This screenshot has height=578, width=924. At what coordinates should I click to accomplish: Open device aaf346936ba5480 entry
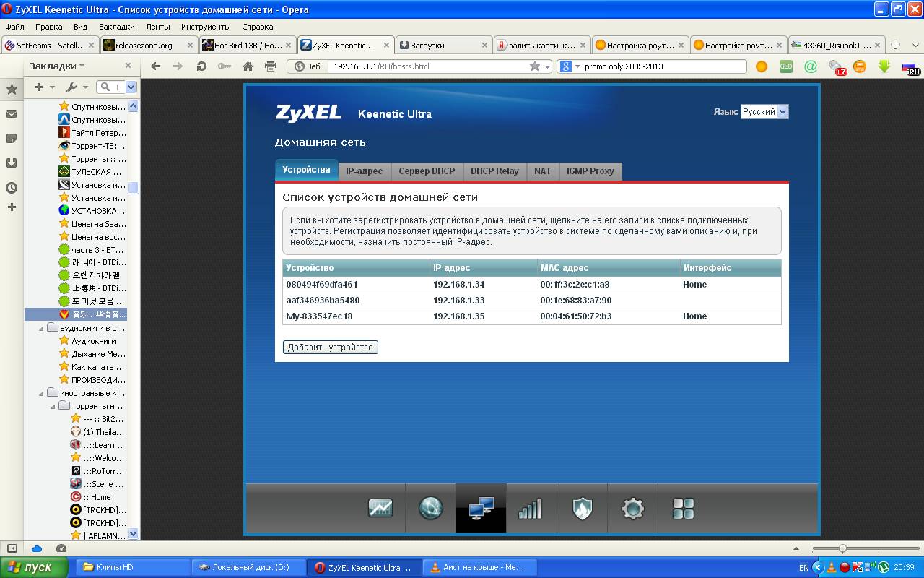pos(532,301)
